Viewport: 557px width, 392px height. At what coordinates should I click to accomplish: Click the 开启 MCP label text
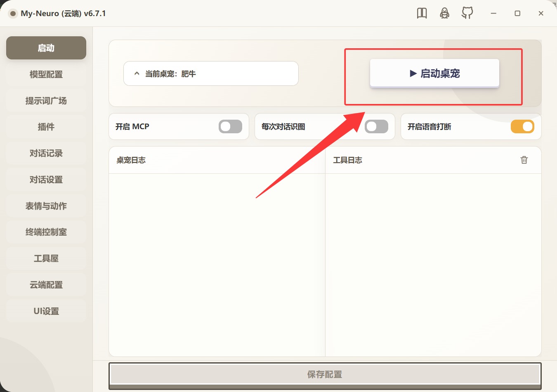pos(132,127)
